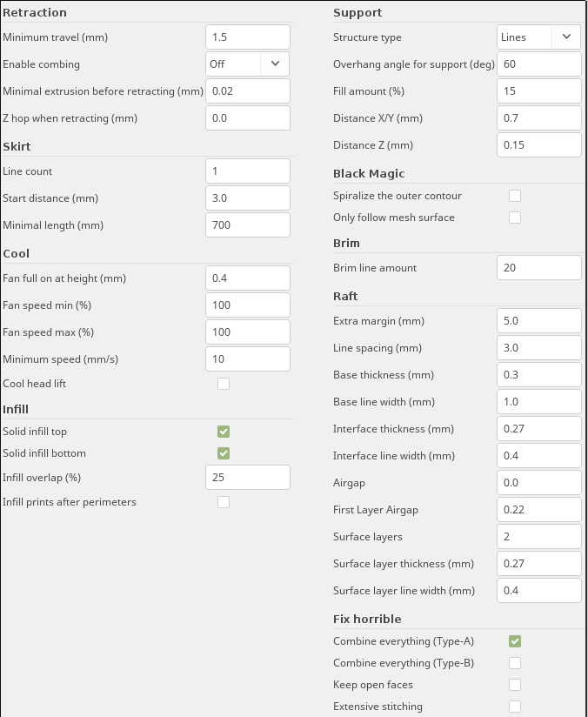Turn on Extensive stitching

point(515,707)
